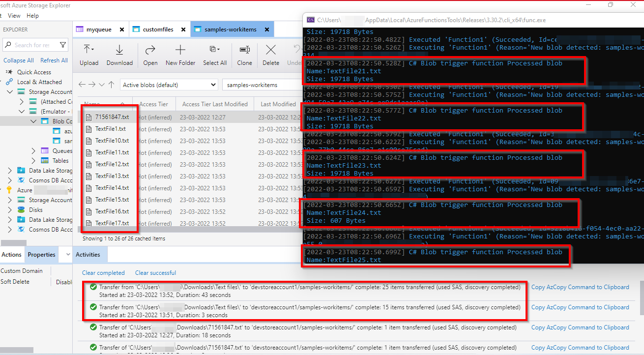Viewport: 644px width, 355px height.
Task: Click the Open blob toolbar icon
Action: (x=150, y=50)
